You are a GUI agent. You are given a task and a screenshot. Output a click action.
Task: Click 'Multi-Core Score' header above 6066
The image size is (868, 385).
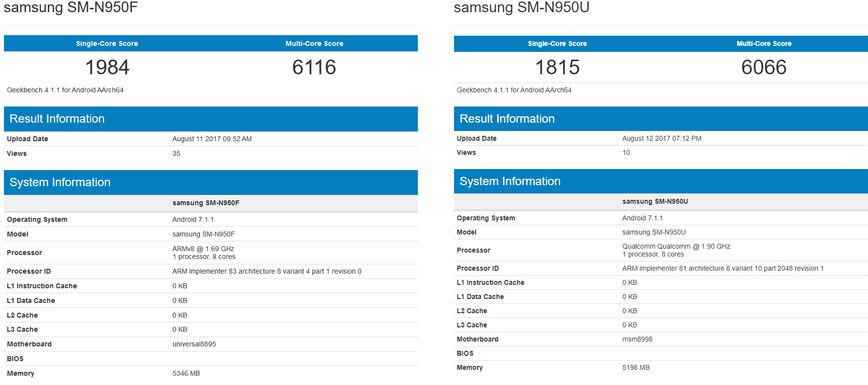click(x=764, y=43)
